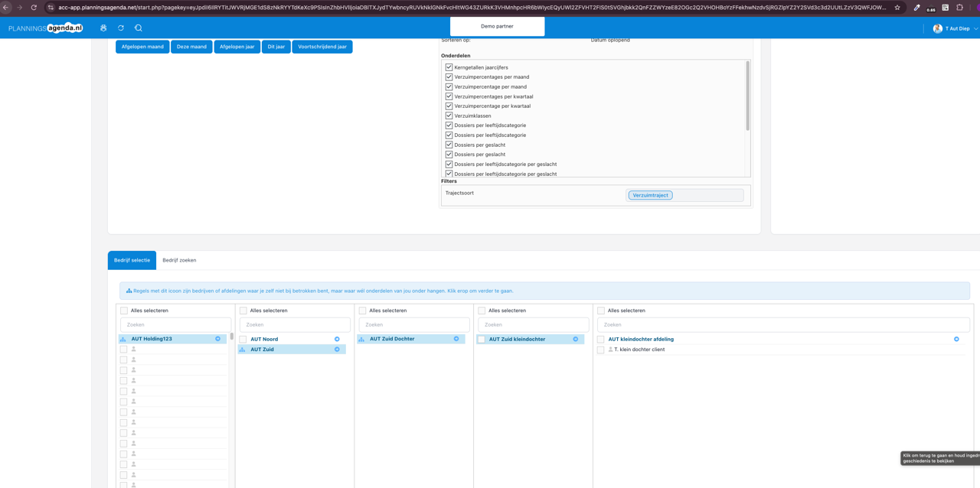Open the Trajectsoort filter field
Image resolution: width=980 pixels, height=488 pixels.
[x=684, y=195]
